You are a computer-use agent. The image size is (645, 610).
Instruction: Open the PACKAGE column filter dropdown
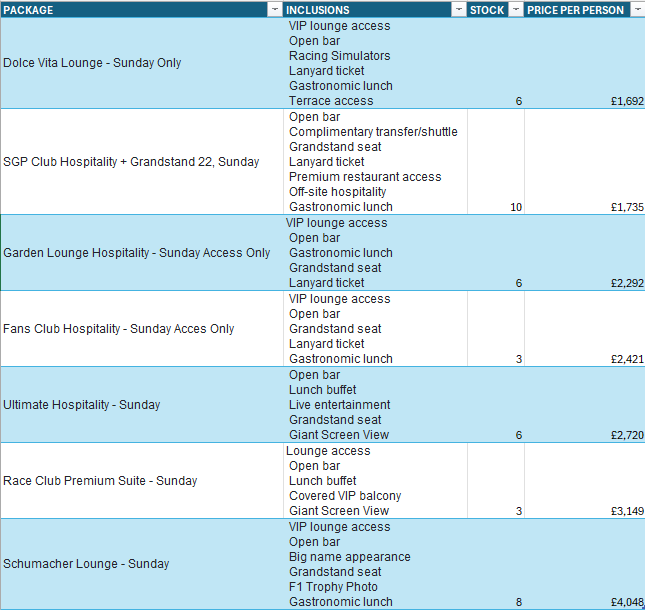point(275,9)
